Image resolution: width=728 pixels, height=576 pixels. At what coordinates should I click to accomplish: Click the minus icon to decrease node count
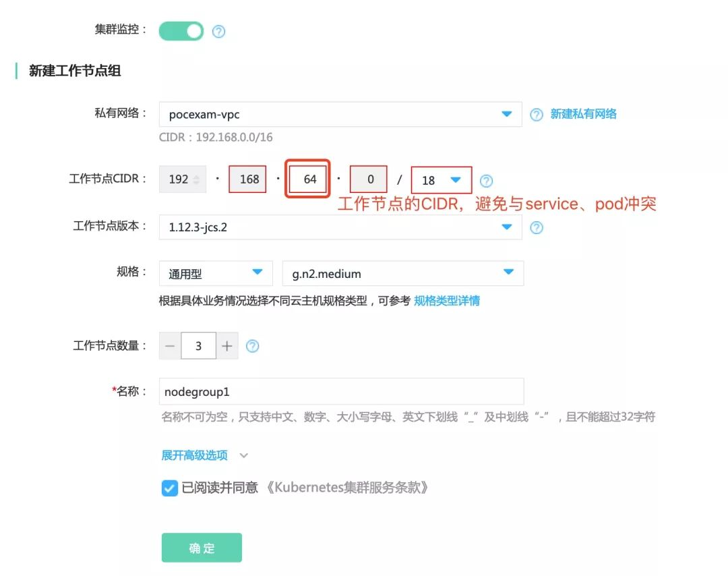click(170, 345)
